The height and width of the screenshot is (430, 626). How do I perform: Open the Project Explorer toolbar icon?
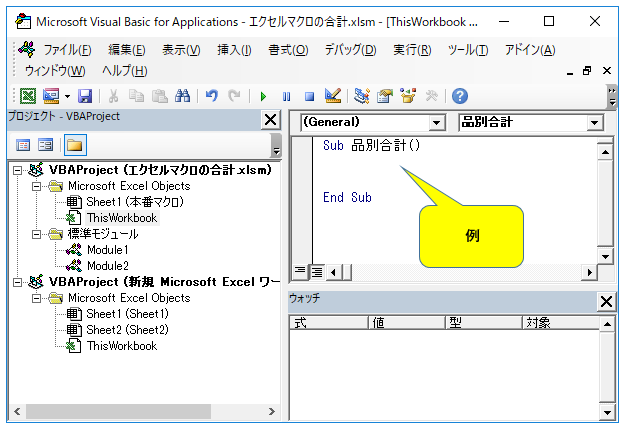362,96
